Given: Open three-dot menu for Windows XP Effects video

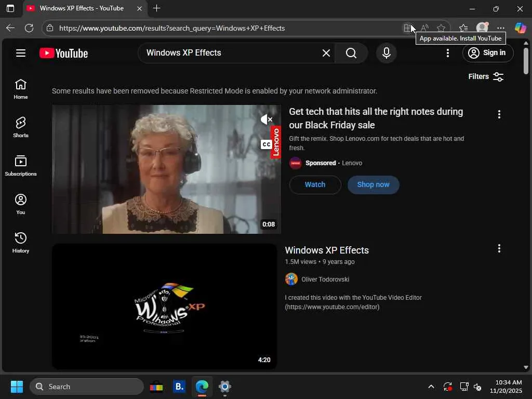Looking at the screenshot, I should pyautogui.click(x=499, y=249).
